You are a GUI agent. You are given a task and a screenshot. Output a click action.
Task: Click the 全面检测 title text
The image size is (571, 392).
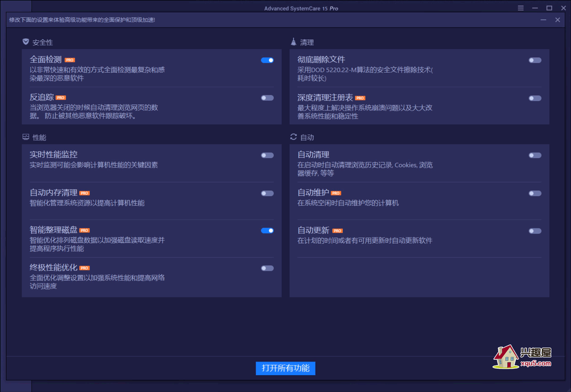coord(46,60)
